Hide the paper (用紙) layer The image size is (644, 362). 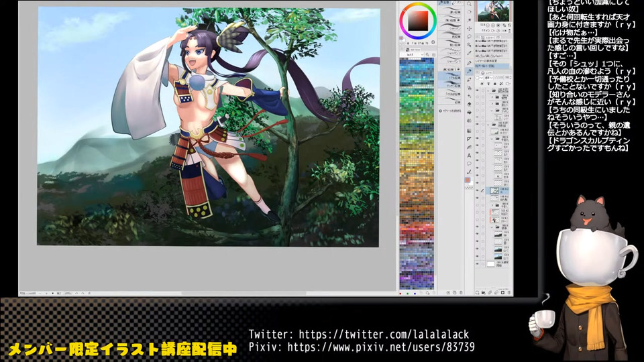tap(477, 264)
